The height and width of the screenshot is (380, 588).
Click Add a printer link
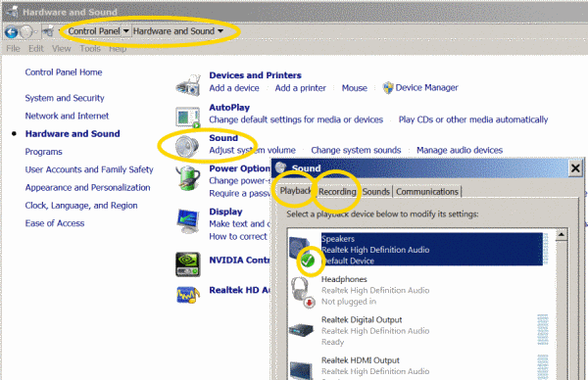coord(301,88)
